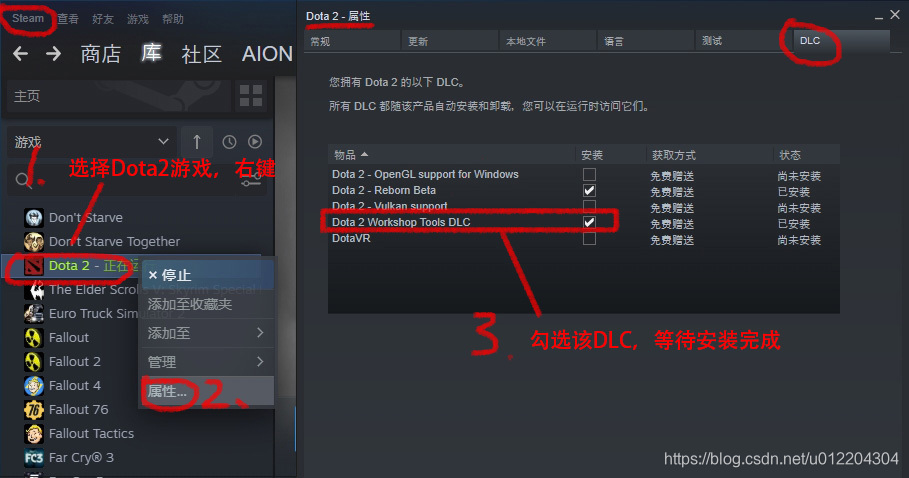Click the back navigation arrow
The width and height of the screenshot is (909, 478).
point(20,54)
